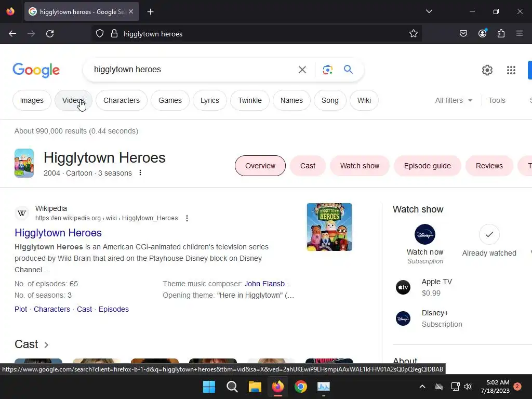Open File Explorer from taskbar
Viewport: 532px width, 399px height.
click(x=255, y=387)
